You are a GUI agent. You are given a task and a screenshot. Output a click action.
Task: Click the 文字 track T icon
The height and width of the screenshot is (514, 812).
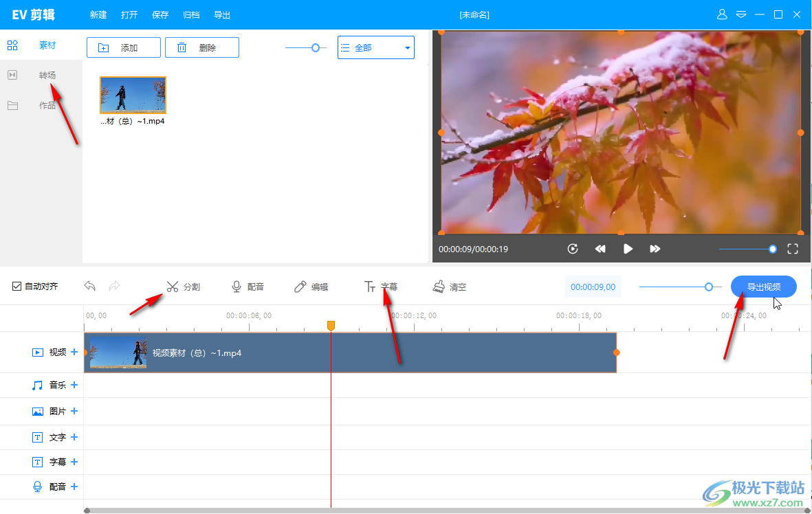pos(37,438)
